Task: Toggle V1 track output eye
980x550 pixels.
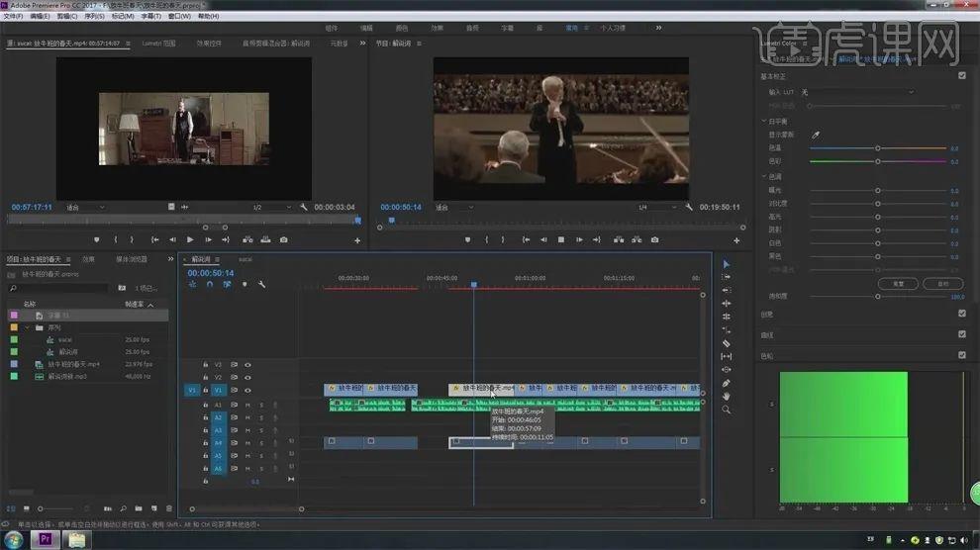Action: [248, 390]
